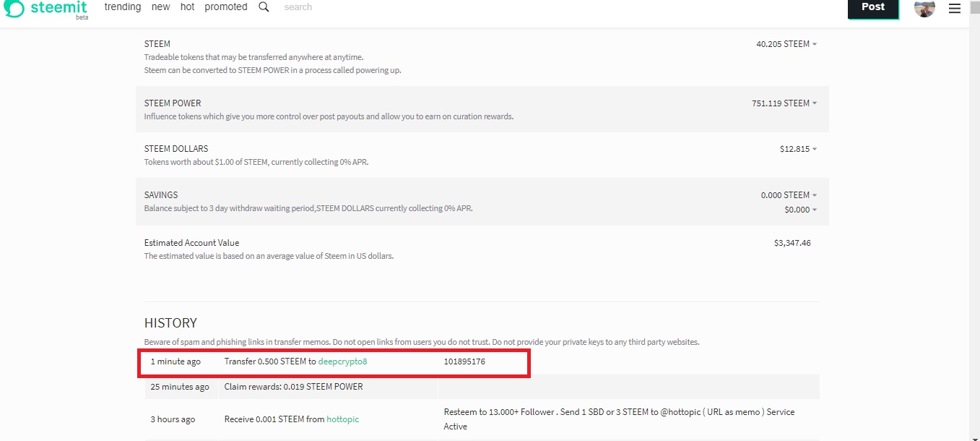Viewport: 980px width, 441px height.
Task: Click the transfer memo 101895176
Action: [x=464, y=361]
